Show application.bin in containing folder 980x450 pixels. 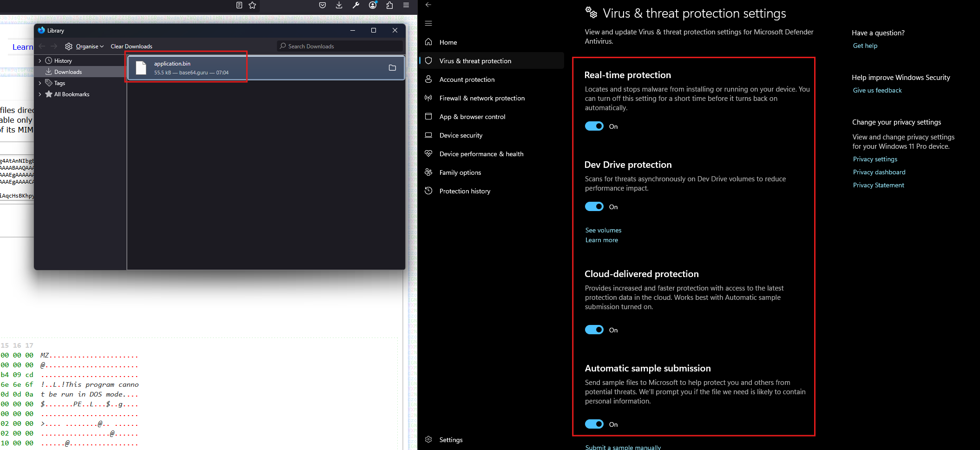coord(392,68)
